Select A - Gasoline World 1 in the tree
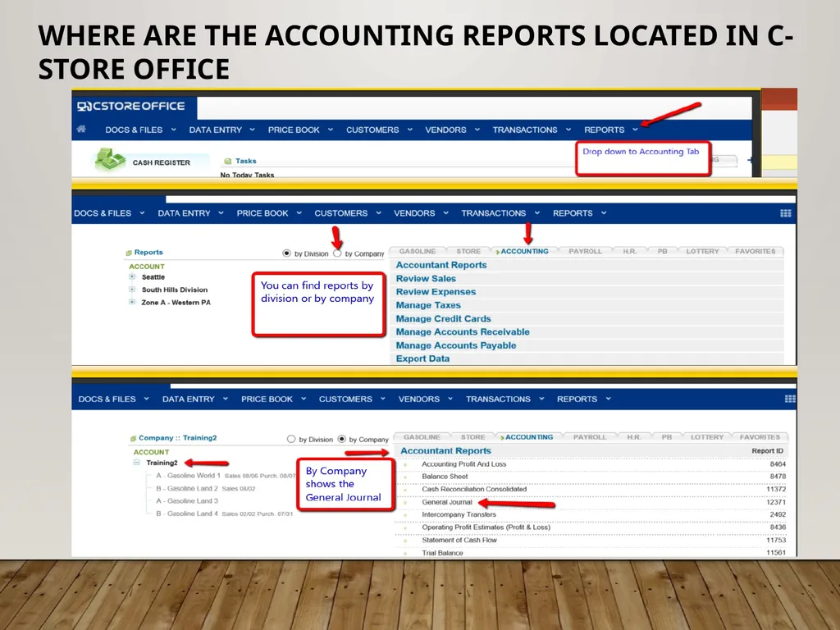Viewport: 840px width, 630px height. click(188, 476)
